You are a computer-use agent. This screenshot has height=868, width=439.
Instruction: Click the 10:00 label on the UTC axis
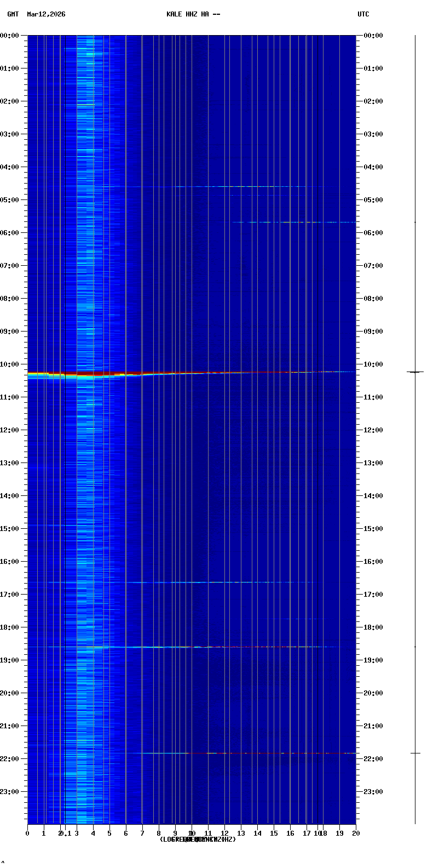(x=373, y=364)
